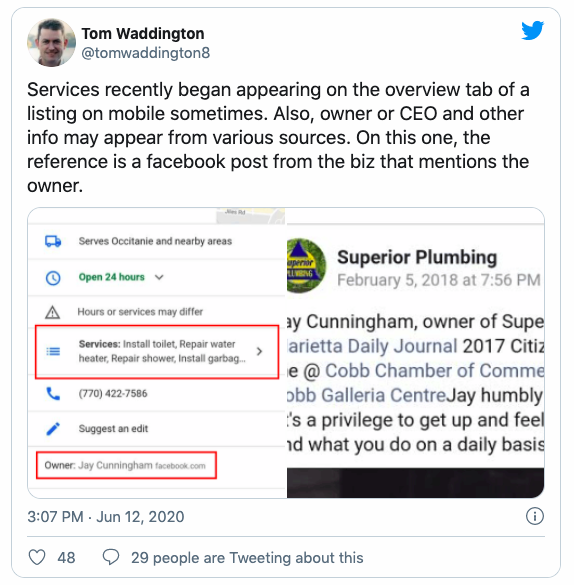Open the Cobb Chamber of Commerce link
Screen dimensions: 574x585
[x=434, y=371]
